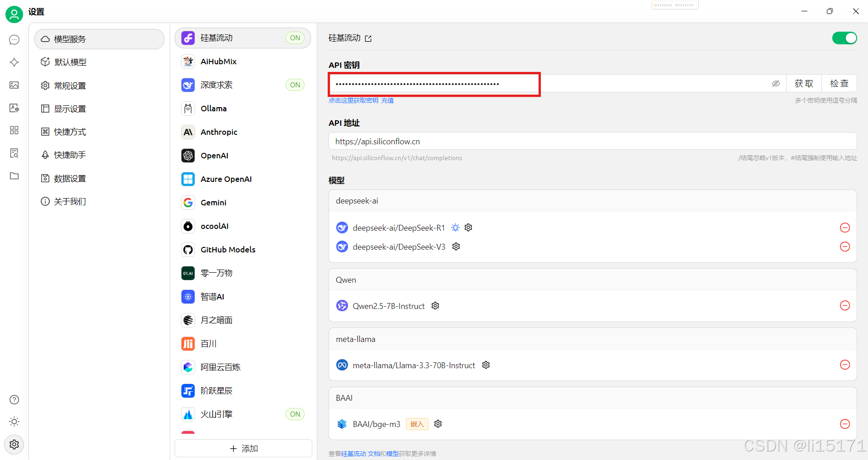The height and width of the screenshot is (460, 868).
Task: Follow the 点击这里获取密钥 link
Action: pyautogui.click(x=353, y=100)
